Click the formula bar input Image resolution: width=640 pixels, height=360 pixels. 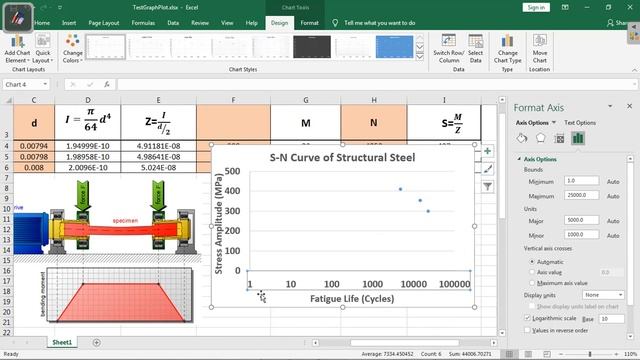pos(377,84)
